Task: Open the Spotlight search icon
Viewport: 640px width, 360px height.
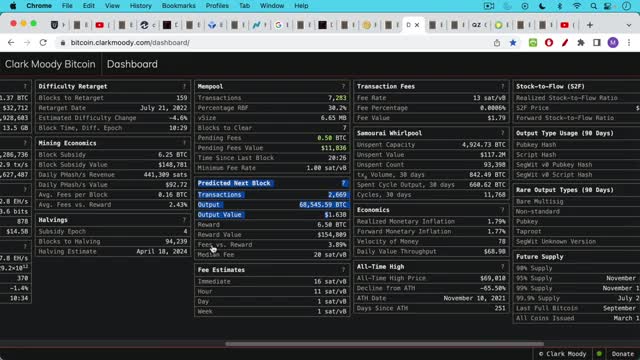Action: tap(593, 6)
